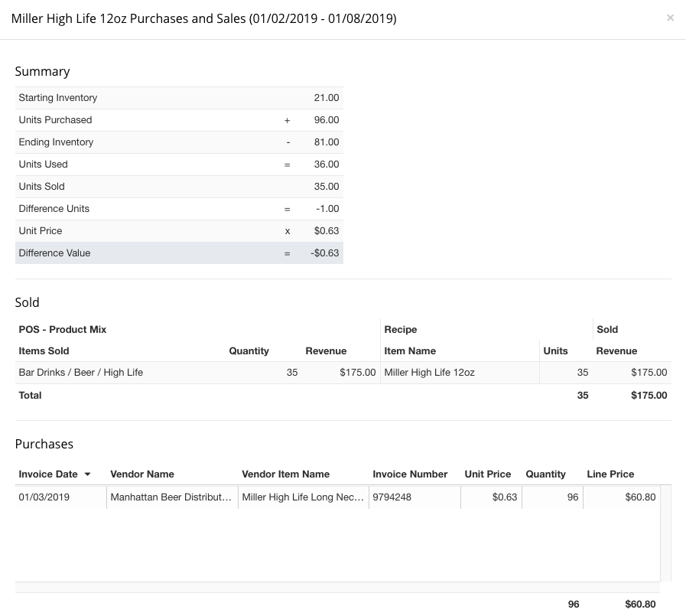Click the purchases table vertical scrollbar

coord(665,533)
